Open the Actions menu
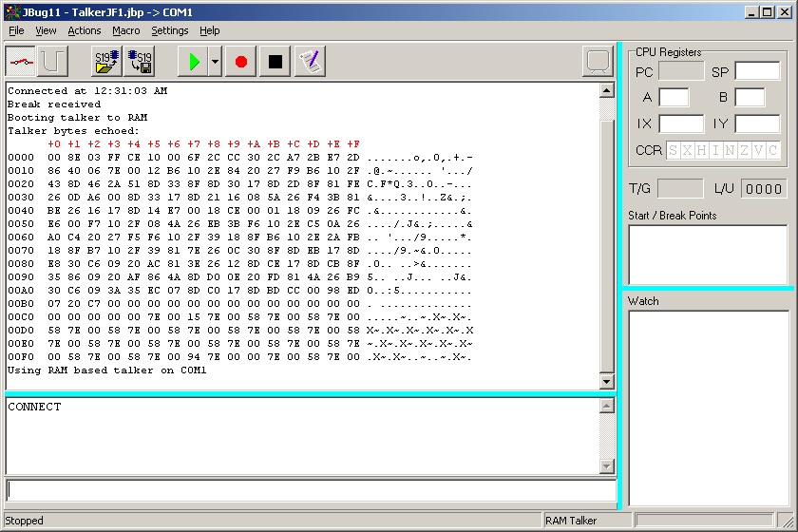 coord(85,30)
